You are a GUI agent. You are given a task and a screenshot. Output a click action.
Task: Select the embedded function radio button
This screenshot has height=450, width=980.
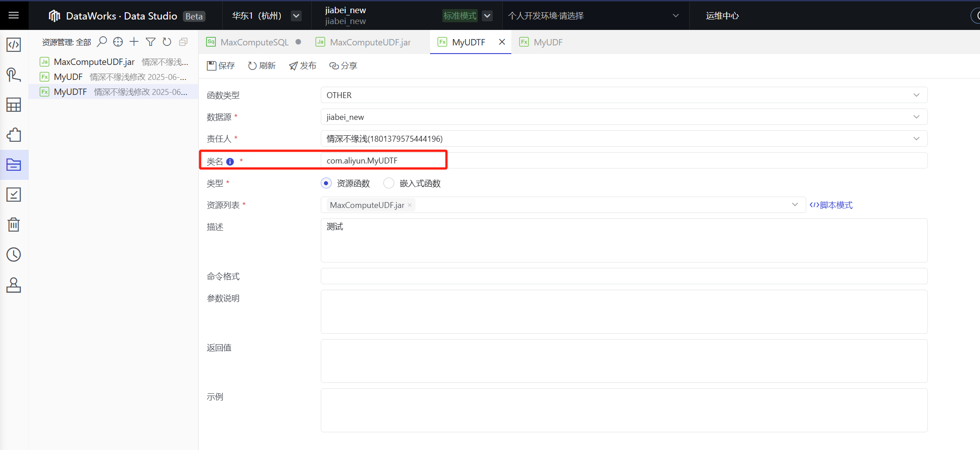(389, 183)
